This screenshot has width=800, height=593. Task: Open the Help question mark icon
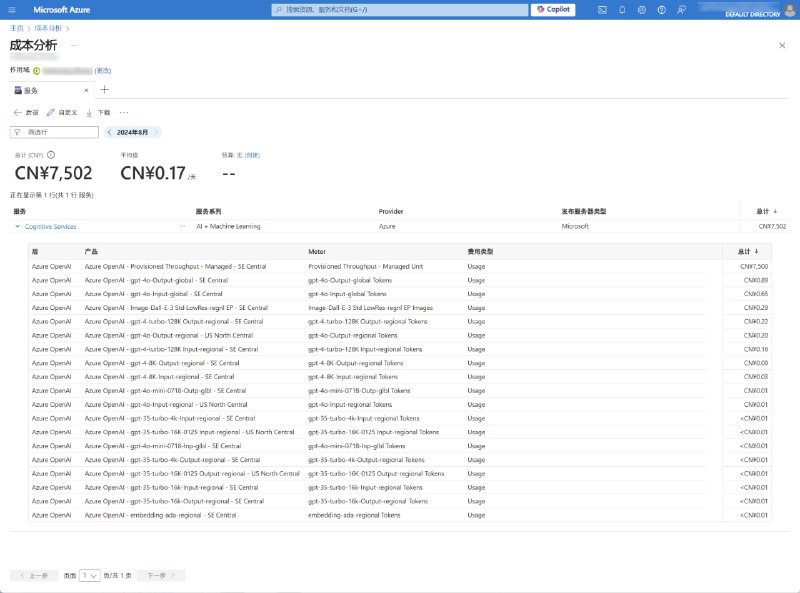click(x=661, y=9)
